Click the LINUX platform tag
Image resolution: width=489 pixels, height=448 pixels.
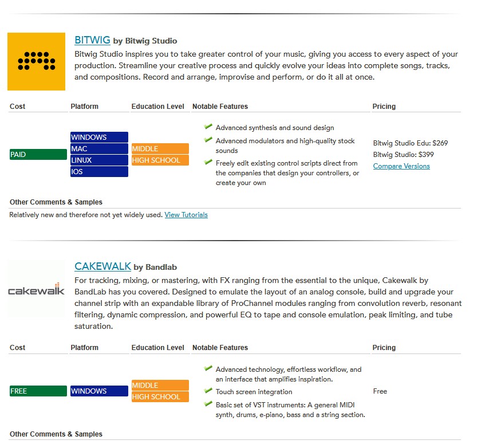coord(99,160)
